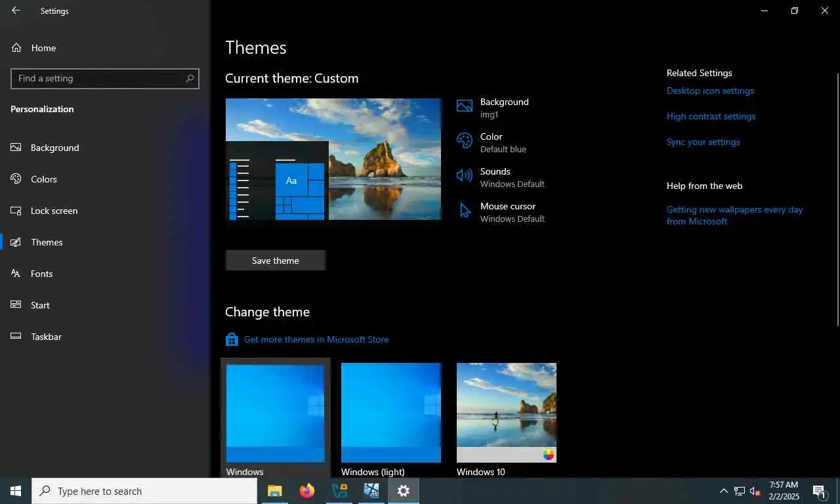This screenshot has height=504, width=840.
Task: Click the Settings page vertical scrollbar
Action: tap(837, 198)
